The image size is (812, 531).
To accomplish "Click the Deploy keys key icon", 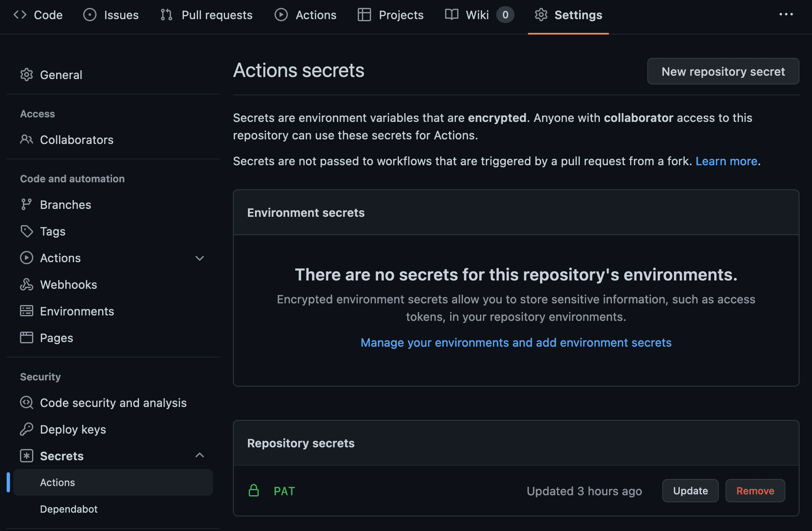I will pyautogui.click(x=27, y=429).
